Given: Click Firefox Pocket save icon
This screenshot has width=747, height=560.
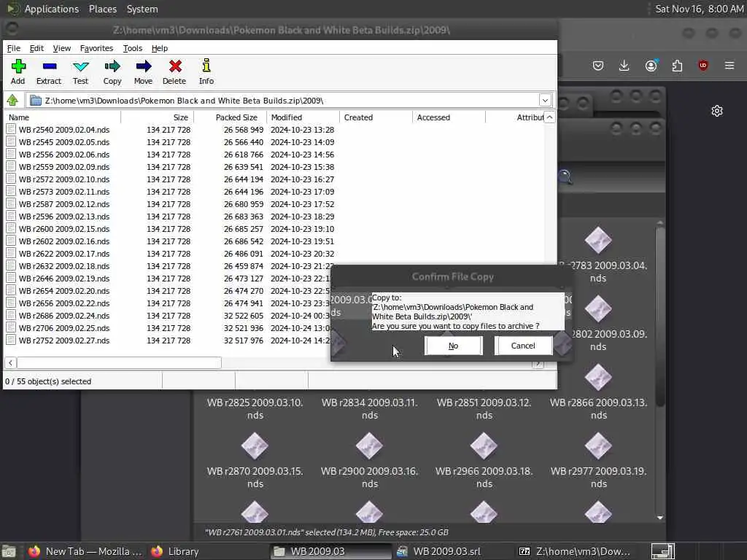Looking at the screenshot, I should (x=598, y=66).
